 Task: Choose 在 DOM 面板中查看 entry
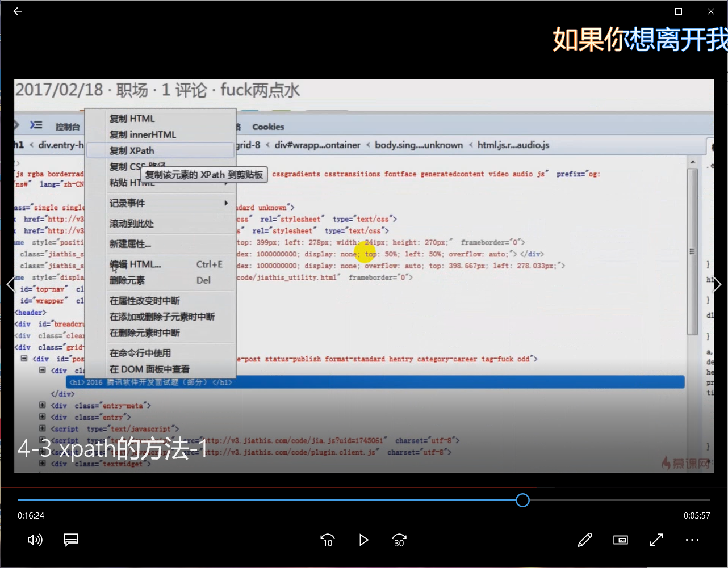coord(160,369)
